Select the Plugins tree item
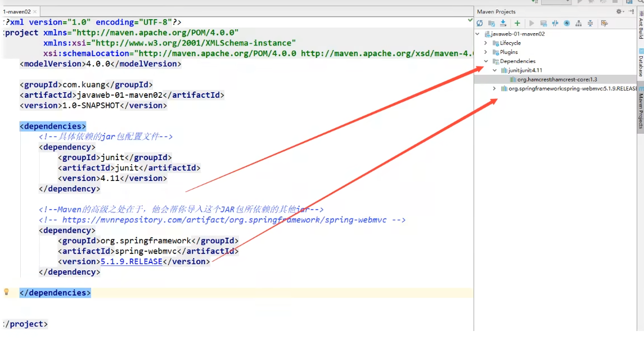This screenshot has width=644, height=340. [509, 52]
